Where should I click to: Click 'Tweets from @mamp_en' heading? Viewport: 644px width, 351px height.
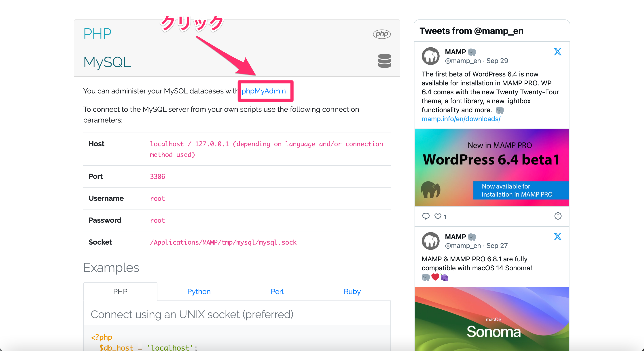point(471,31)
